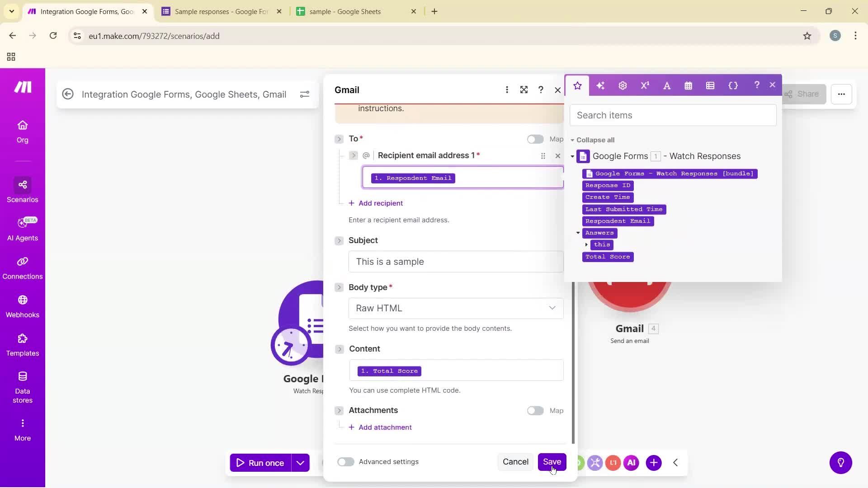Save the Gmail module configuration
The width and height of the screenshot is (868, 488).
click(552, 461)
